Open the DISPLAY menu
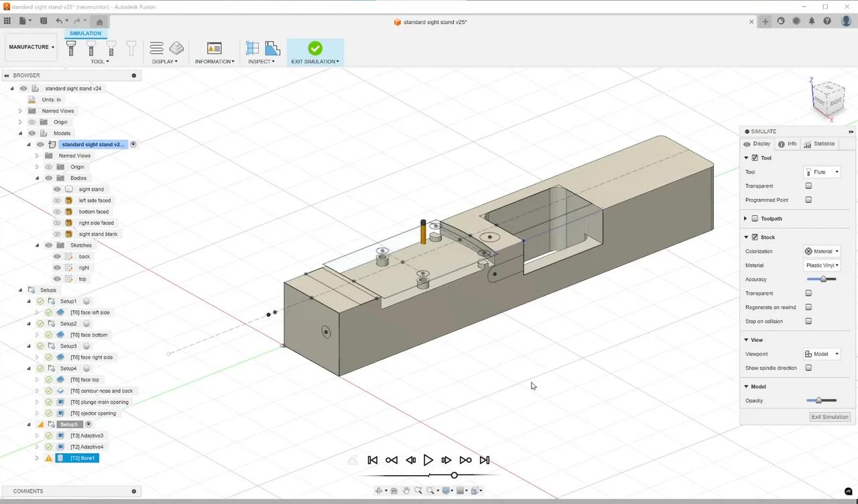 click(x=164, y=62)
